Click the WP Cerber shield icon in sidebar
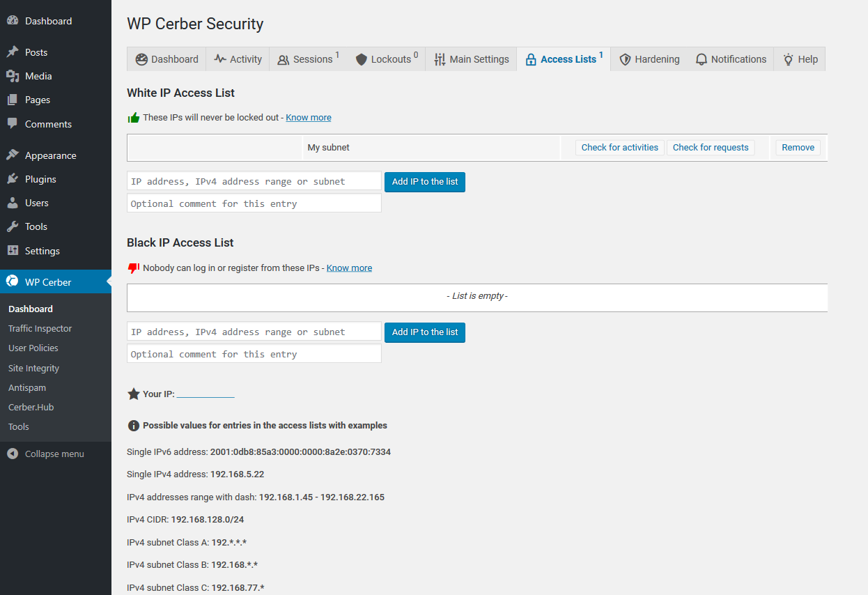The width and height of the screenshot is (868, 595). coord(13,281)
